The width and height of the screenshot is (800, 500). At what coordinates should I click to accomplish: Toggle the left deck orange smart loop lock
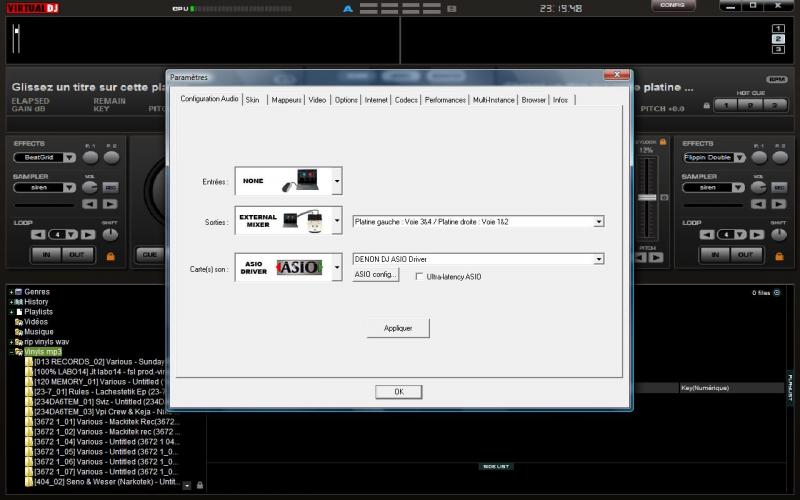point(110,256)
